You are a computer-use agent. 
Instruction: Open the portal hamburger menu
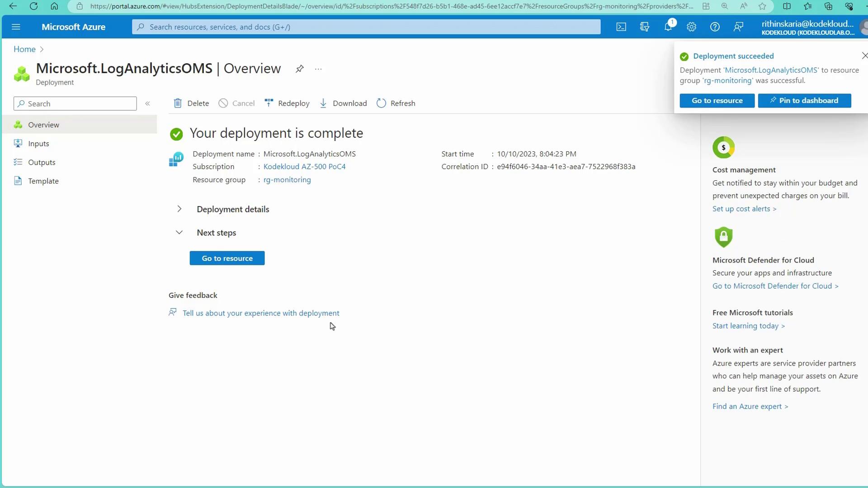(x=16, y=27)
